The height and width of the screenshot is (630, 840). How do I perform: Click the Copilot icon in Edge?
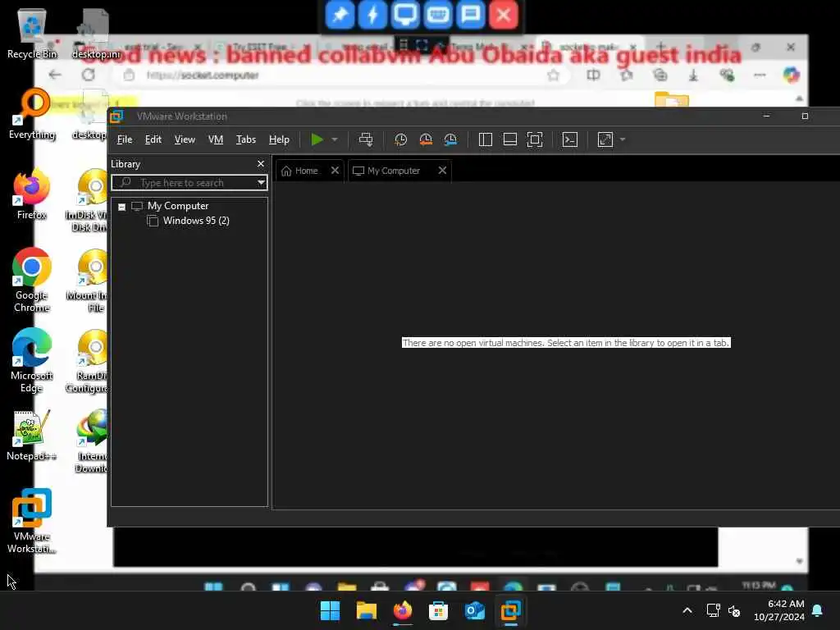click(792, 75)
